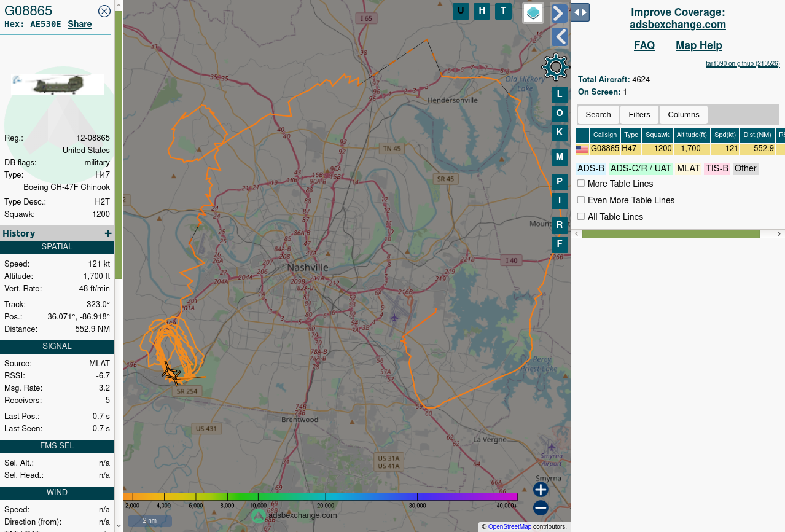Viewport: 785px width, 532px height.
Task: Sort table by Dist.(NM) column
Action: 757,135
